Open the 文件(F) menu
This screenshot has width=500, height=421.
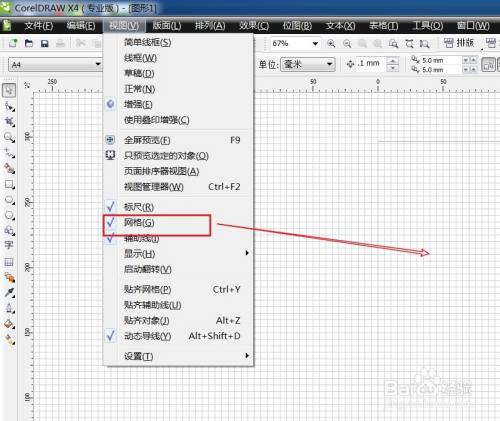(39, 26)
